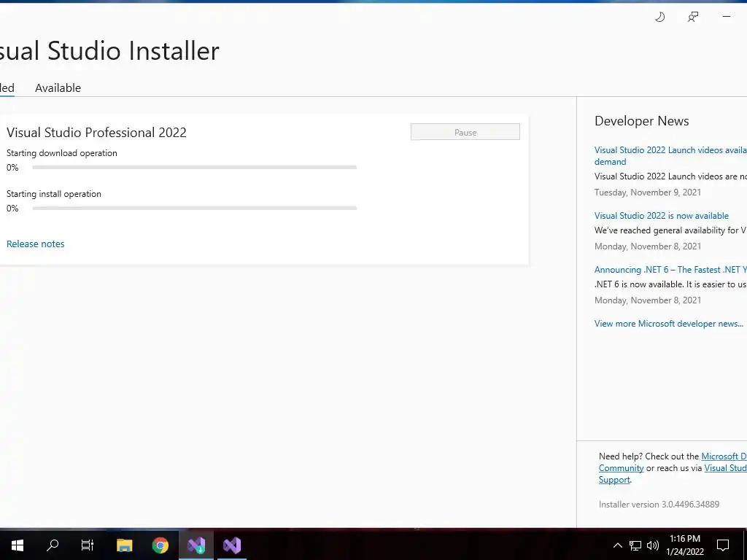Open the send feedback icon

[x=693, y=17]
